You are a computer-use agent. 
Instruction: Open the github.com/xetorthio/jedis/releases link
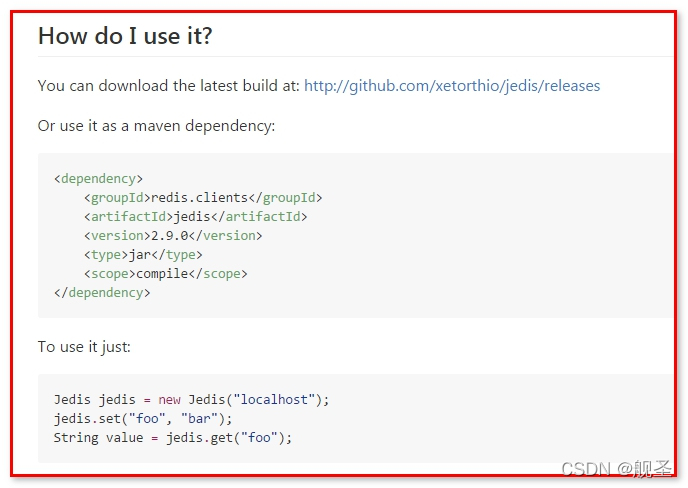point(452,86)
